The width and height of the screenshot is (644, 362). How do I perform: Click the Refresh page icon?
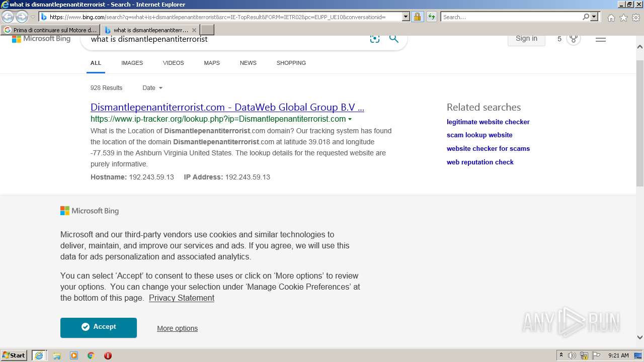432,17
